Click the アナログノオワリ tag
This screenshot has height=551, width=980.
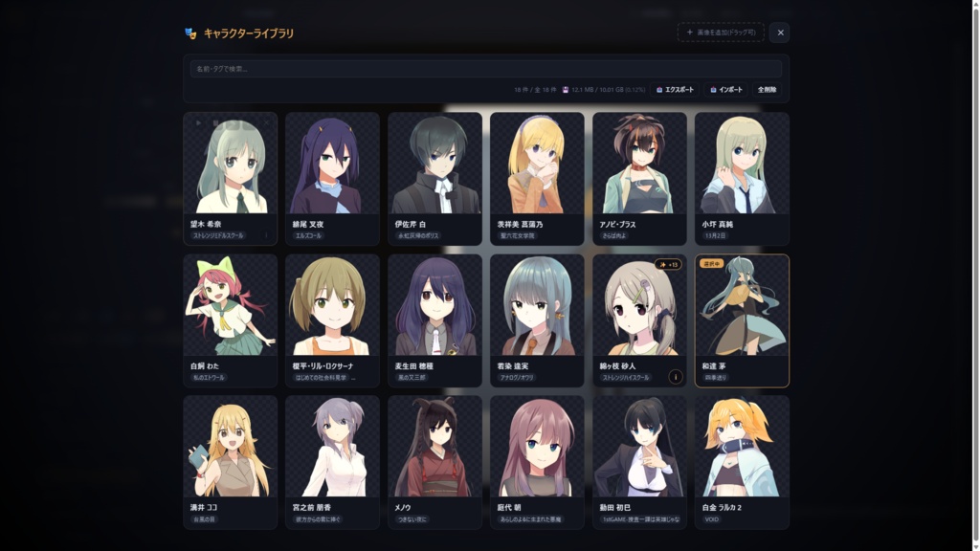[516, 377]
